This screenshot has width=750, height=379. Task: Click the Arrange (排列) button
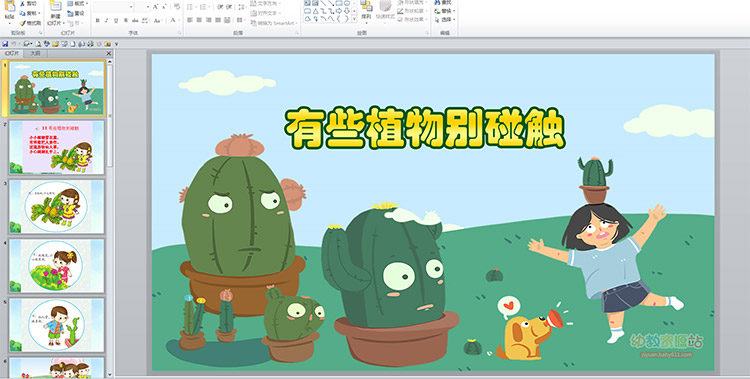366,13
